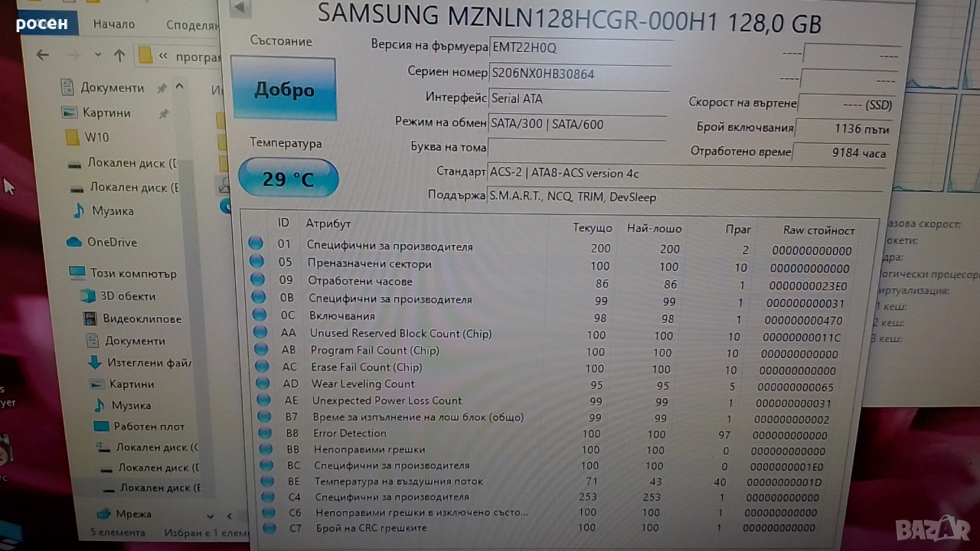Open the 3D обекти folder
The height and width of the screenshot is (551, 980).
127,296
